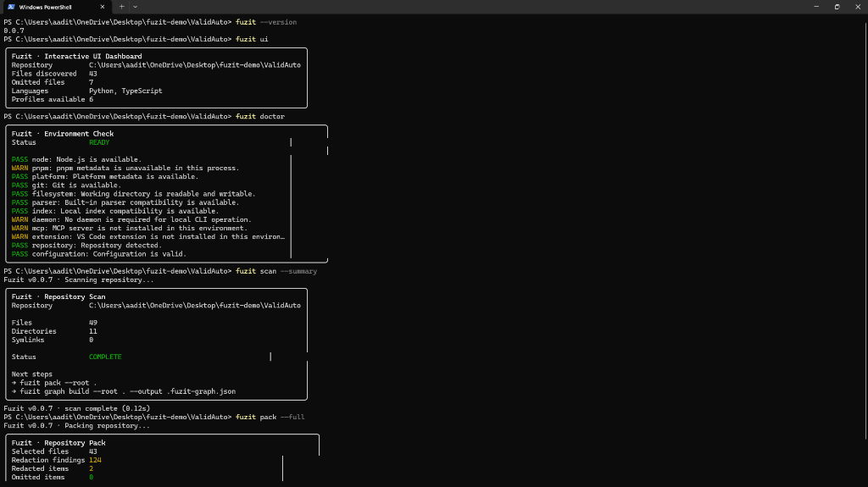The height and width of the screenshot is (487, 868).
Task: Click the 'Configuration is valid' line
Action: [99, 254]
